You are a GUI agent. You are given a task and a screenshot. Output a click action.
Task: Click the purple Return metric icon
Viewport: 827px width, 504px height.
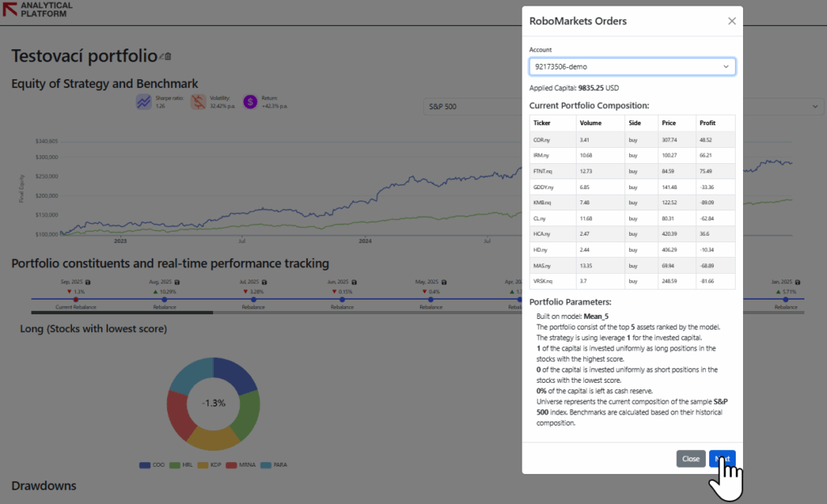[x=250, y=101]
